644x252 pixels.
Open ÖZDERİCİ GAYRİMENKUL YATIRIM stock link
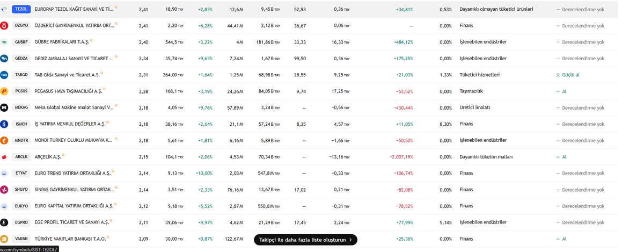point(74,26)
